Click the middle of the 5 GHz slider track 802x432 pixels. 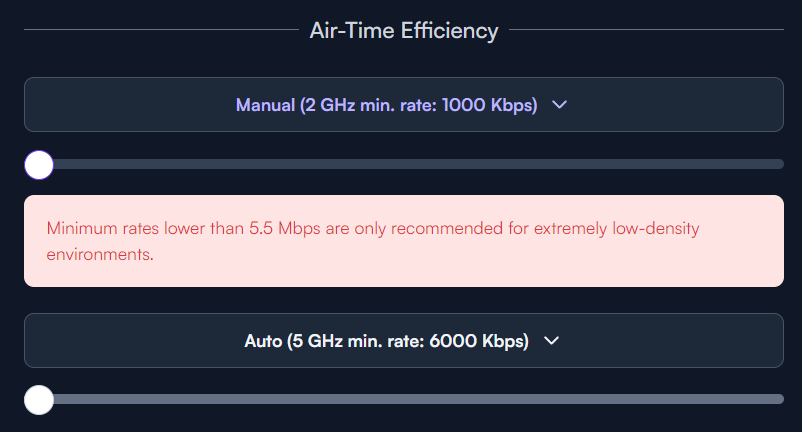point(404,399)
